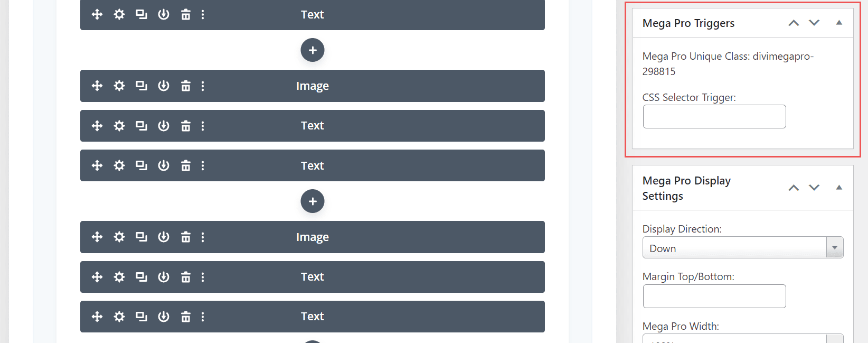The height and width of the screenshot is (343, 868).
Task: Disable the bottom Text module with the power icon
Action: point(164,316)
